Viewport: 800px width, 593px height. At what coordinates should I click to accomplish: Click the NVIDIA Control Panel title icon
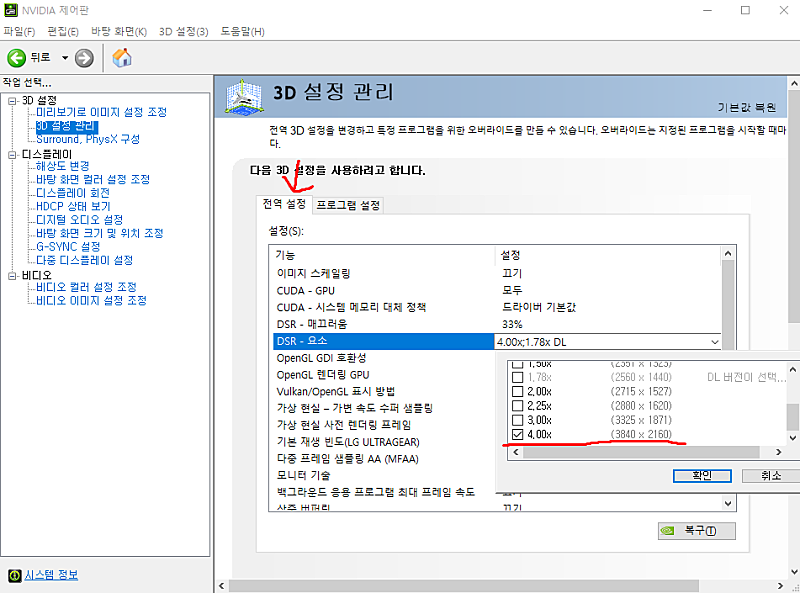coord(10,10)
